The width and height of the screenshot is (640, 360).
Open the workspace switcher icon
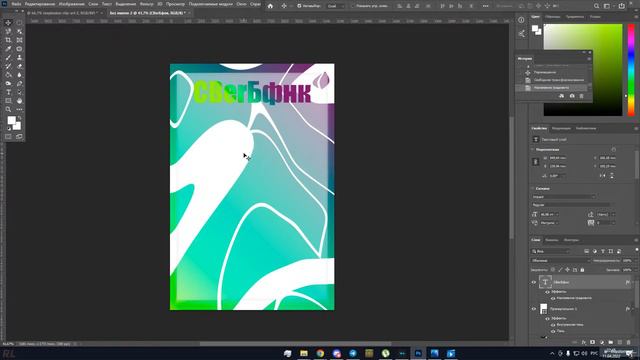(x=608, y=6)
